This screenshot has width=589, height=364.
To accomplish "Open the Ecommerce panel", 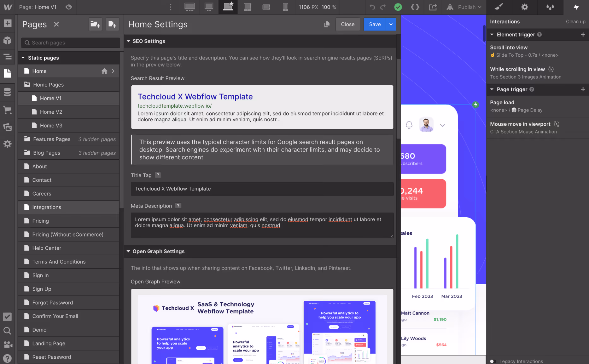I will pos(7,110).
